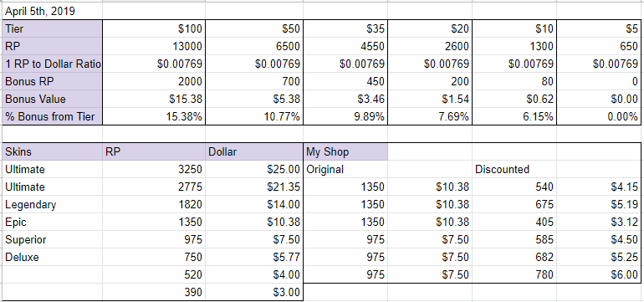Select the 'Original' label cell
The height and width of the screenshot is (302, 644).
[345, 169]
